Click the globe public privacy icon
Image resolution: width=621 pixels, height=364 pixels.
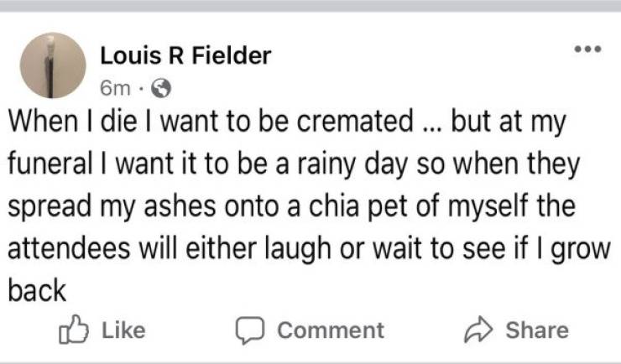(164, 86)
